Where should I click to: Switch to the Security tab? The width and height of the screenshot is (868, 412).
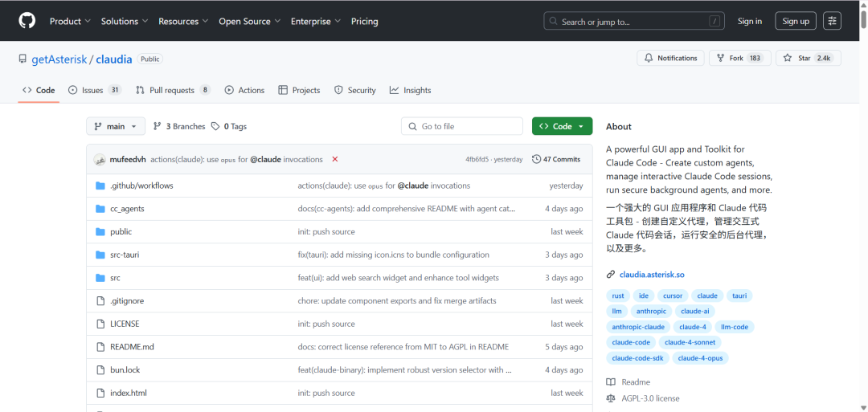point(355,90)
